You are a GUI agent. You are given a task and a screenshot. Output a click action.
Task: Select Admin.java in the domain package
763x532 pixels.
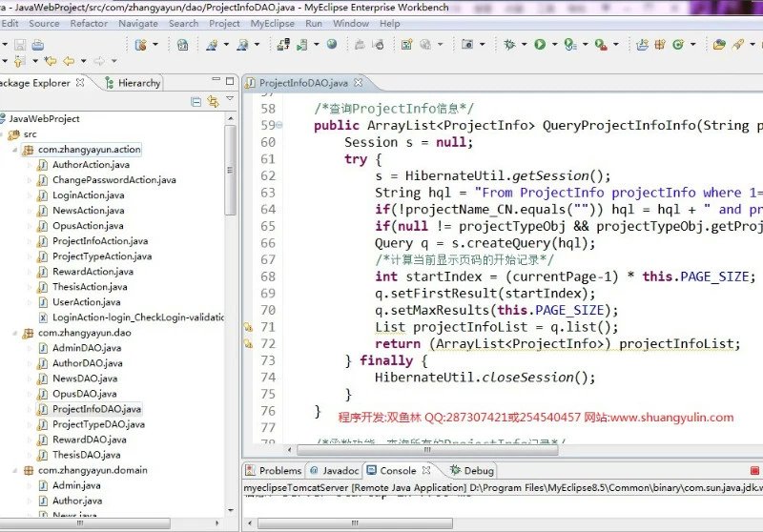77,485
